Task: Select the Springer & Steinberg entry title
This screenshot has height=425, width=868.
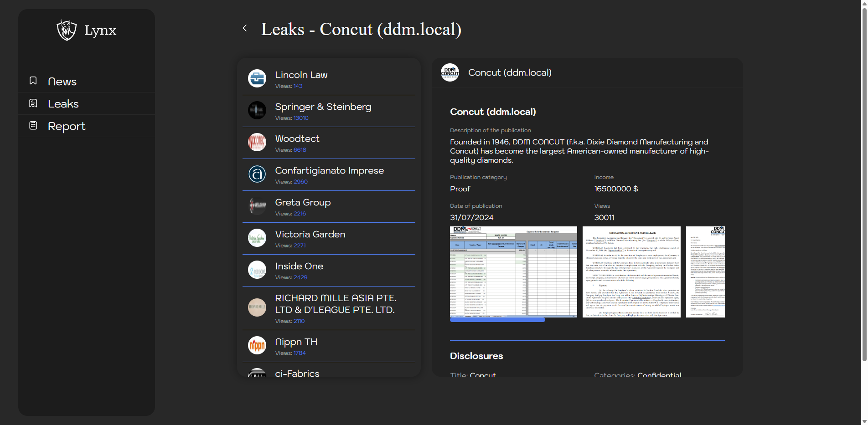Action: 323,107
